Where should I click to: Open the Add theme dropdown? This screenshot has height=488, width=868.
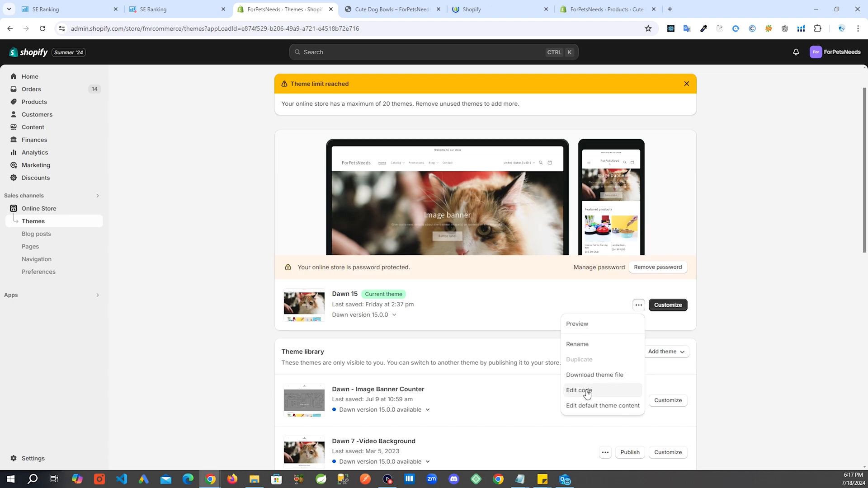pyautogui.click(x=666, y=352)
